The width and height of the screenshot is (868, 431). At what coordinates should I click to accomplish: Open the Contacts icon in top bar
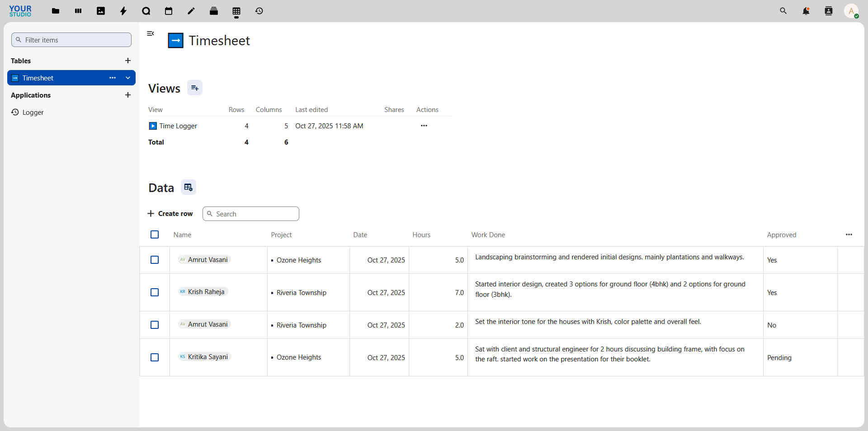[x=829, y=11]
